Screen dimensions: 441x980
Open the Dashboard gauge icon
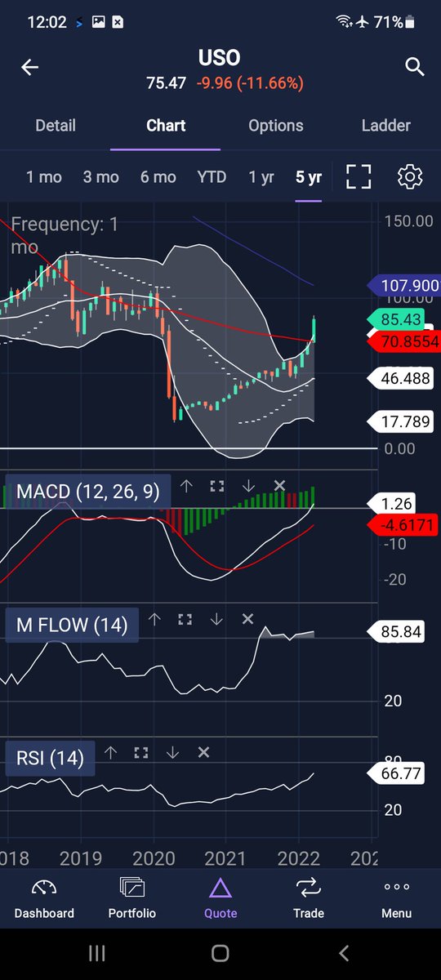(x=44, y=889)
